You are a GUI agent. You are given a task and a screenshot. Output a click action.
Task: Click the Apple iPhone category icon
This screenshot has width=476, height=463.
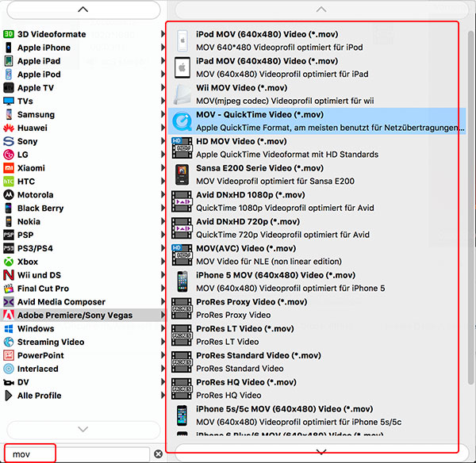9,48
